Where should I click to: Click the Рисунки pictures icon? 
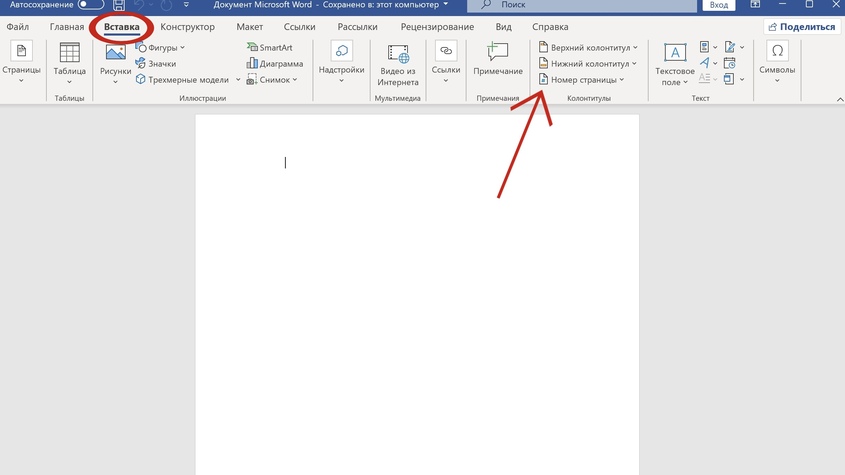pyautogui.click(x=116, y=62)
